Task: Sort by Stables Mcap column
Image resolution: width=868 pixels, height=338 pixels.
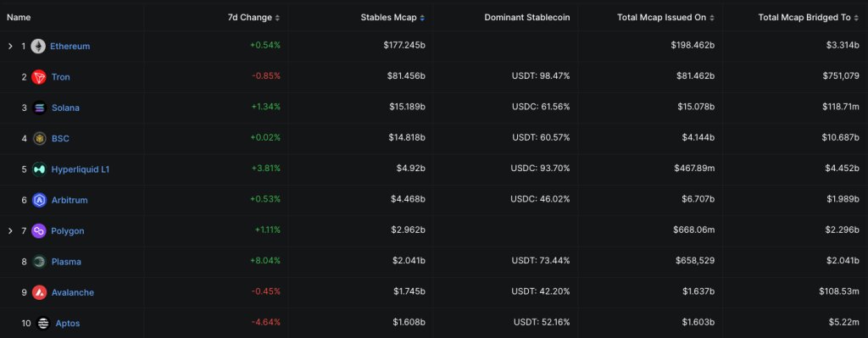Action: pos(392,17)
